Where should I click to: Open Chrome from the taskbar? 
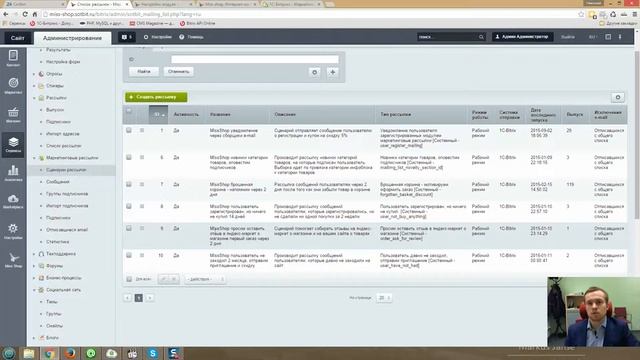[49, 353]
